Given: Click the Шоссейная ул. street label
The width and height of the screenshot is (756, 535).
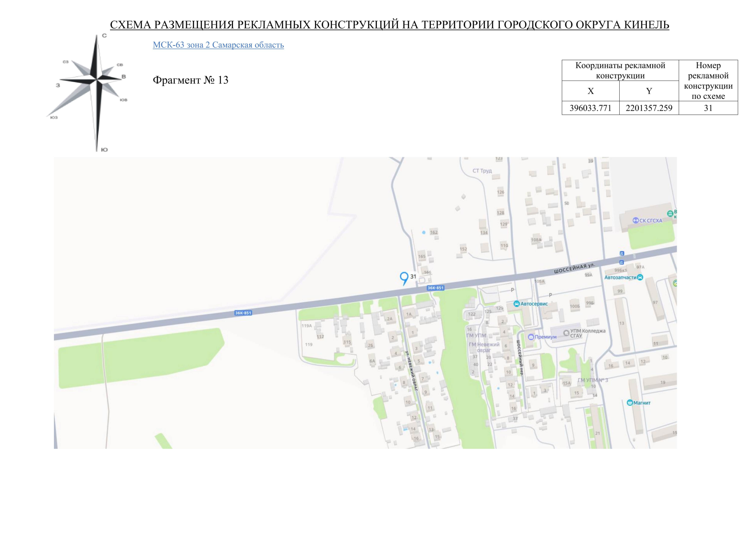Looking at the screenshot, I should click(574, 268).
